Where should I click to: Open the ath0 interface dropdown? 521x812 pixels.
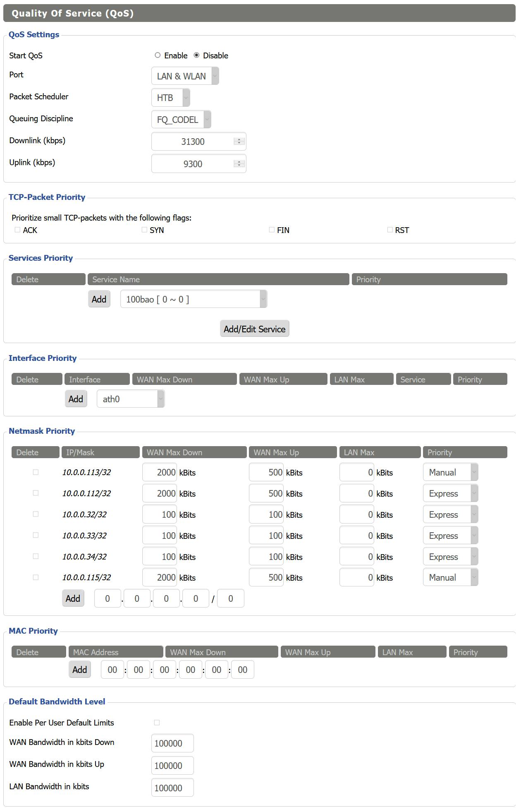coord(131,399)
